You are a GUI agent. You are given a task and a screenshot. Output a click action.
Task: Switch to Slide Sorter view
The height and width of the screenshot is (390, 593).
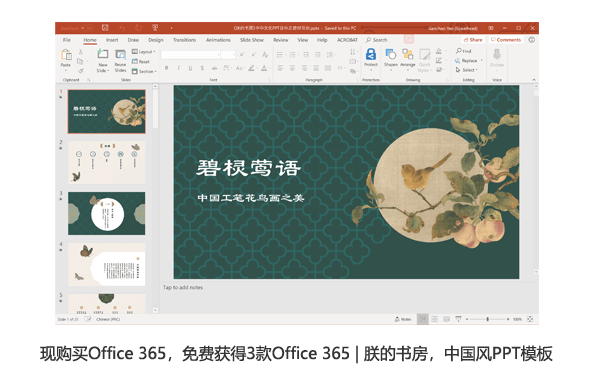click(435, 319)
